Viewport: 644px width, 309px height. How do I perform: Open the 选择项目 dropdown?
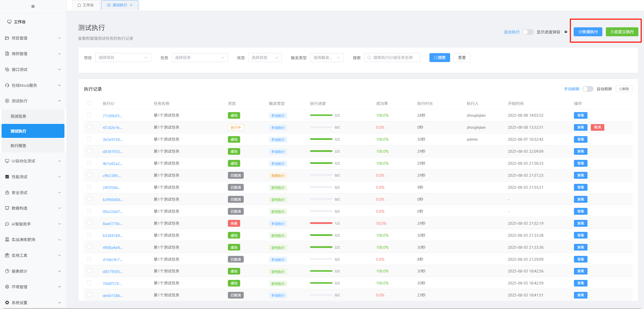point(123,58)
